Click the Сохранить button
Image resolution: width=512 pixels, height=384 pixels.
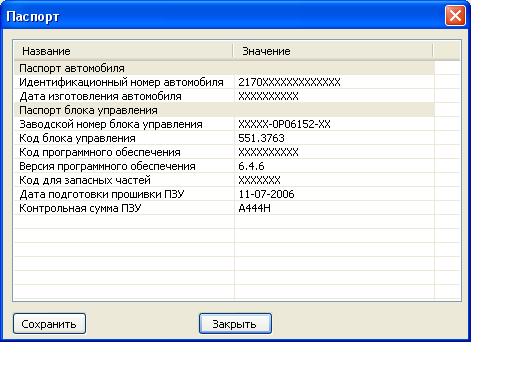(x=49, y=323)
